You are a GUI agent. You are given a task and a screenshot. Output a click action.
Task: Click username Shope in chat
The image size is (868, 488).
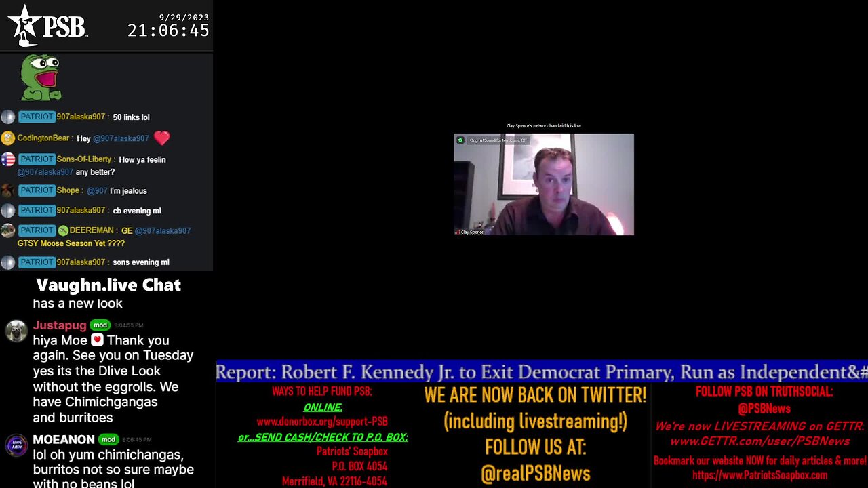(68, 190)
